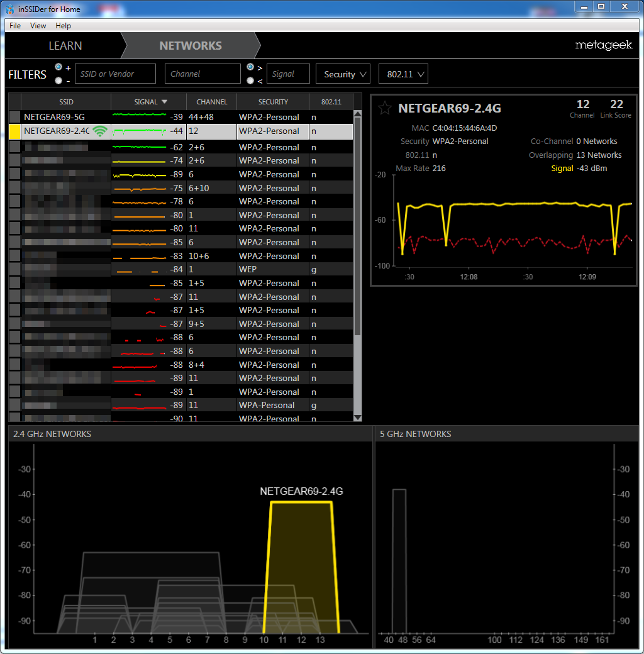Select the row with channel 10+6

pos(181,256)
